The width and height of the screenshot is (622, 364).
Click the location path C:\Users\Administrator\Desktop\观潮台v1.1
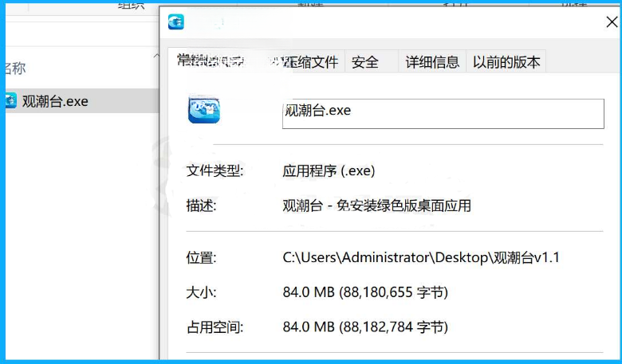pyautogui.click(x=421, y=257)
